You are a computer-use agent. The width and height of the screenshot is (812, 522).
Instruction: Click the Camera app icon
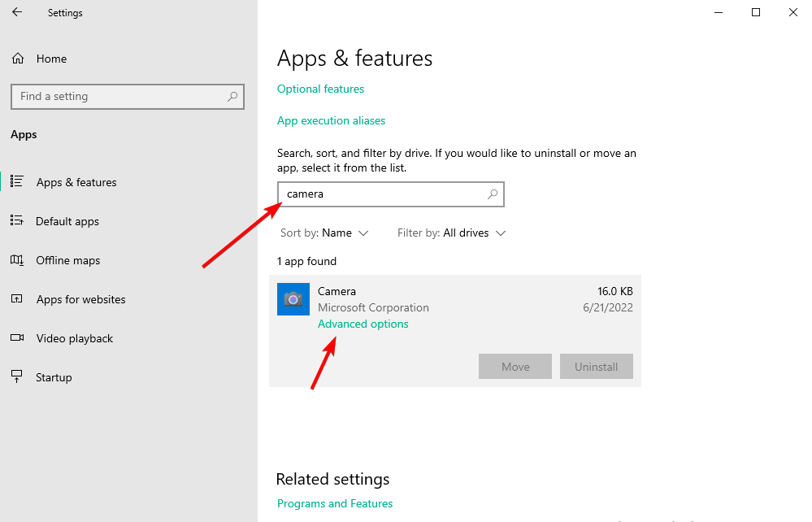(x=293, y=298)
